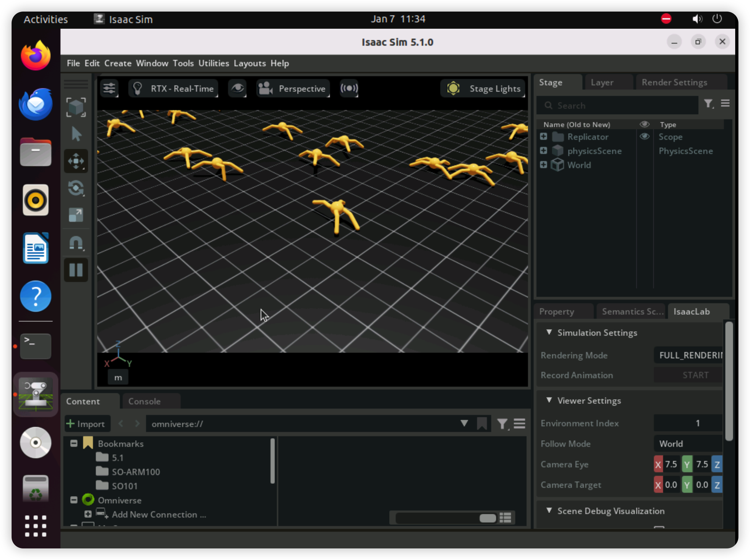Open viewport streaming waves icon
The height and width of the screenshot is (560, 750).
[349, 88]
